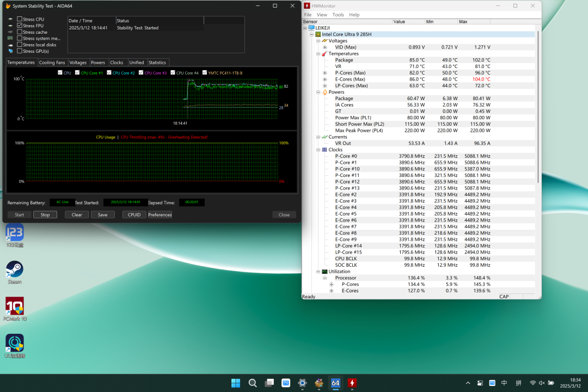Click the CPUID button

[134, 215]
